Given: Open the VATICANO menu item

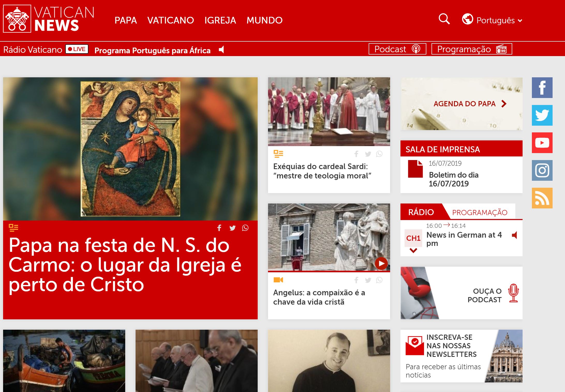Looking at the screenshot, I should pyautogui.click(x=170, y=20).
